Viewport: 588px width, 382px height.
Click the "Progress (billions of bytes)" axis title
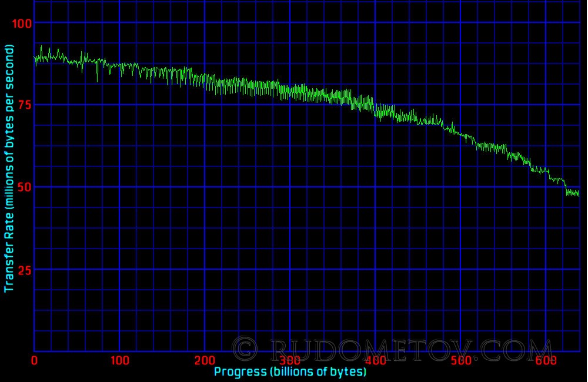(290, 372)
